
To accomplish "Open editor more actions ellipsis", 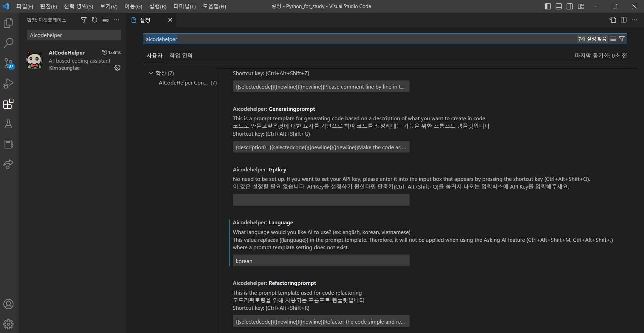I will click(634, 20).
